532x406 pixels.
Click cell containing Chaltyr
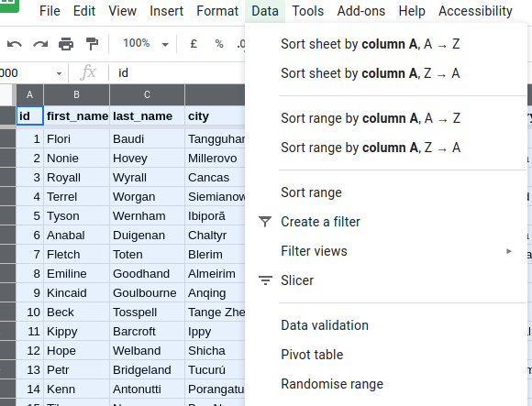(216, 236)
